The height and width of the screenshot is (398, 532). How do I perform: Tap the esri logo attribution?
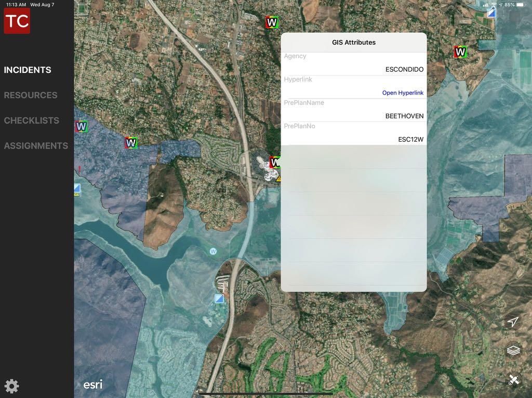(93, 385)
